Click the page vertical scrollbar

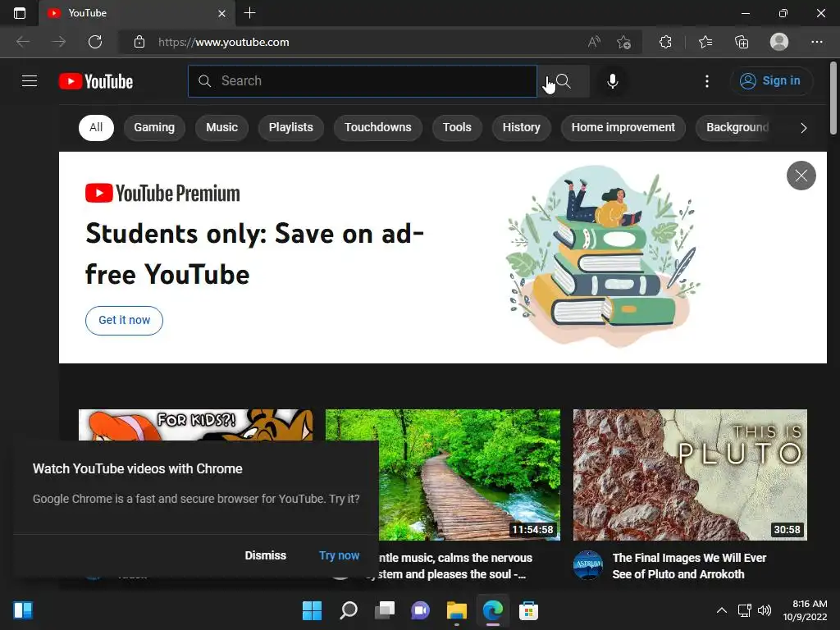pyautogui.click(x=833, y=98)
